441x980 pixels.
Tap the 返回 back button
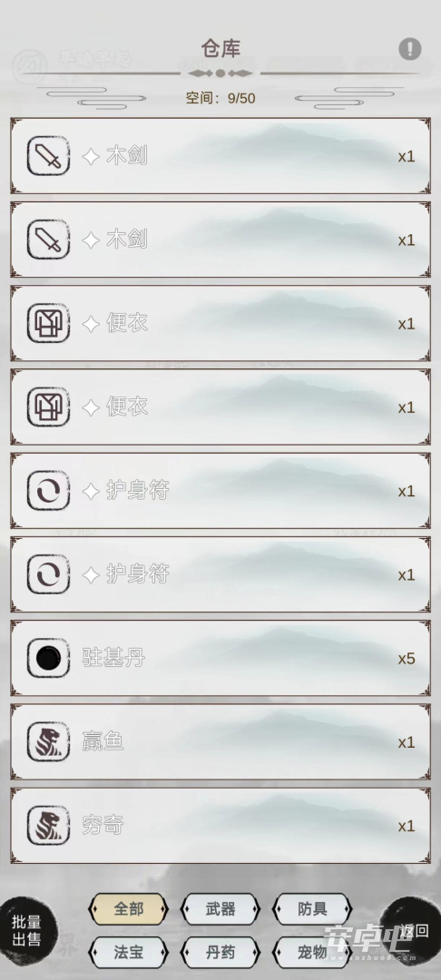click(x=412, y=931)
